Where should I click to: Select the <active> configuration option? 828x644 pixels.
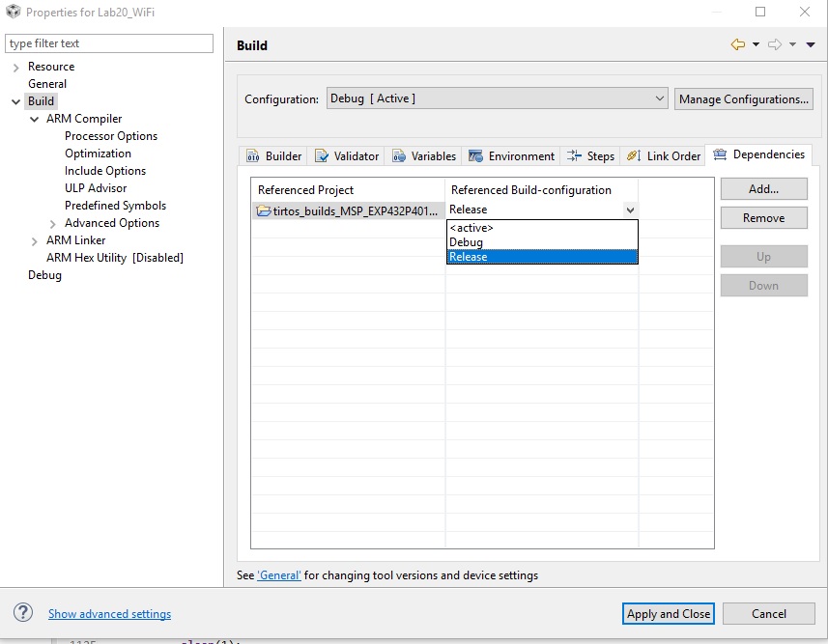click(x=471, y=228)
